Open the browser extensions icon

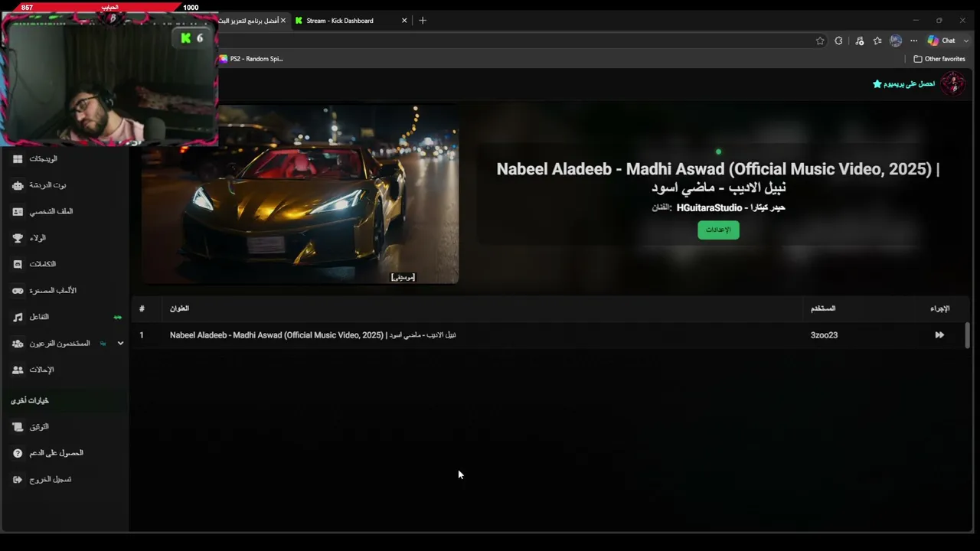click(839, 41)
